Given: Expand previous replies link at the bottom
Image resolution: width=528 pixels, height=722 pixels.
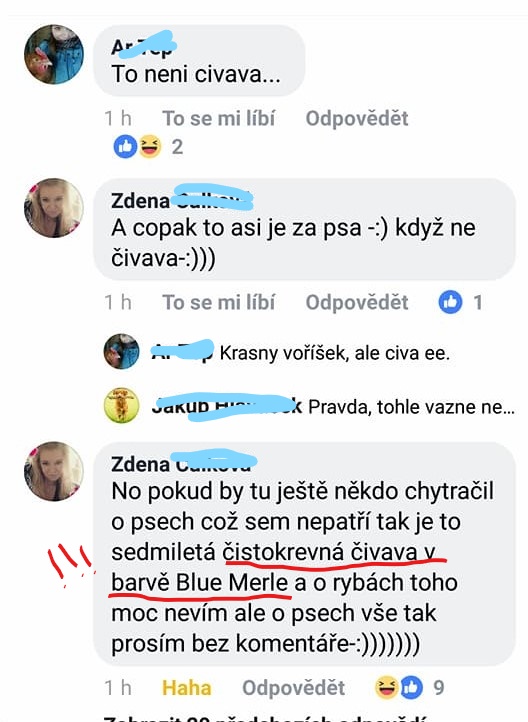Looking at the screenshot, I should coord(266,719).
